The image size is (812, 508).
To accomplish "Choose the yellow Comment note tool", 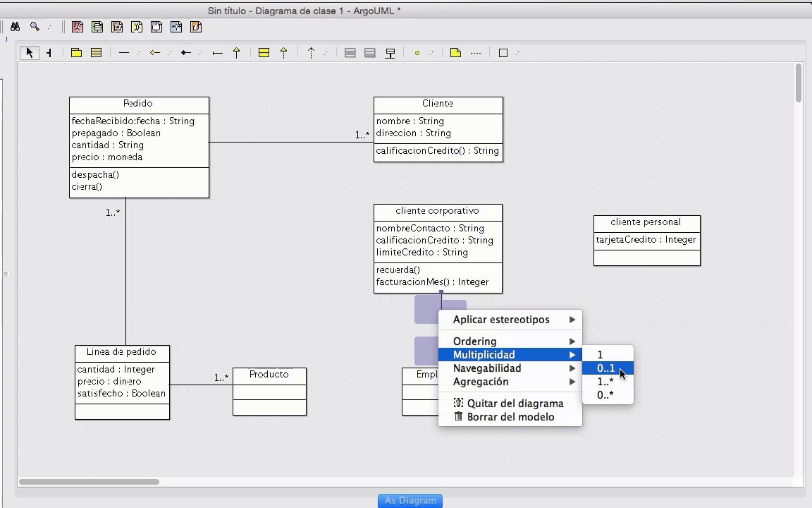I will [x=455, y=53].
